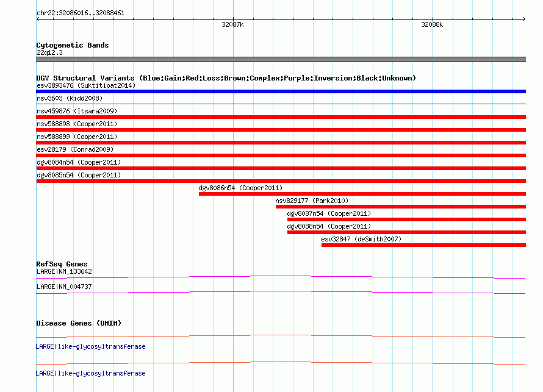Open the nsv3603 (Kidd2008) variant label

[x=70, y=98]
